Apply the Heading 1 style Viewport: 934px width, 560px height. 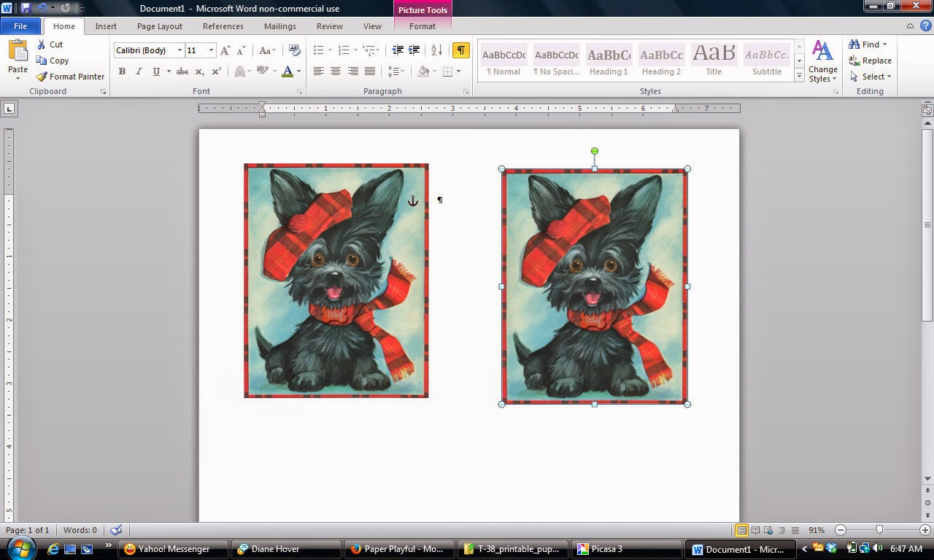[609, 61]
